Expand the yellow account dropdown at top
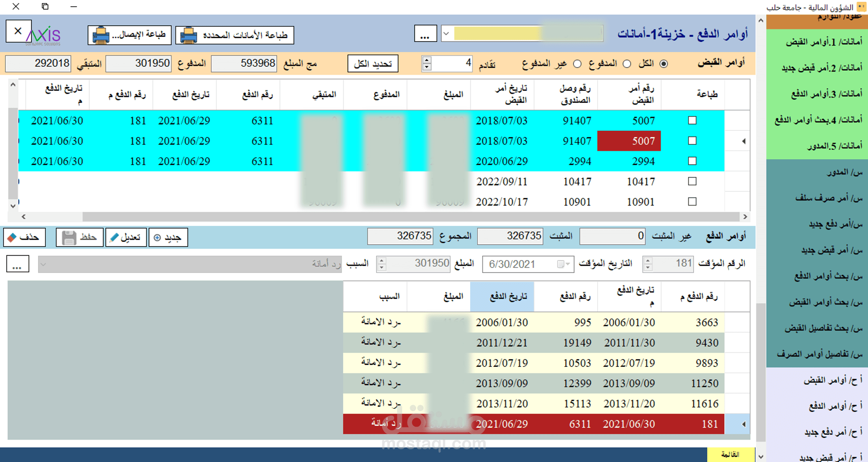Screen dimensions: 868x462 [x=446, y=34]
